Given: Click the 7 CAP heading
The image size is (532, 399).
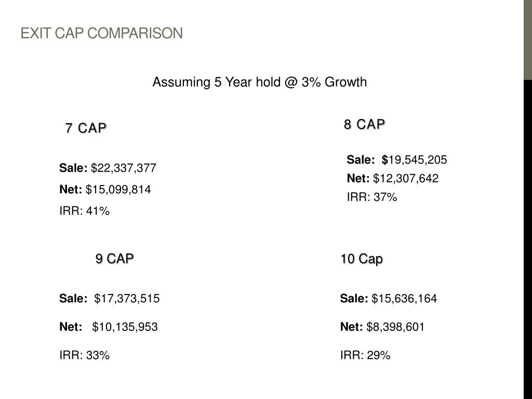Looking at the screenshot, I should [x=86, y=128].
